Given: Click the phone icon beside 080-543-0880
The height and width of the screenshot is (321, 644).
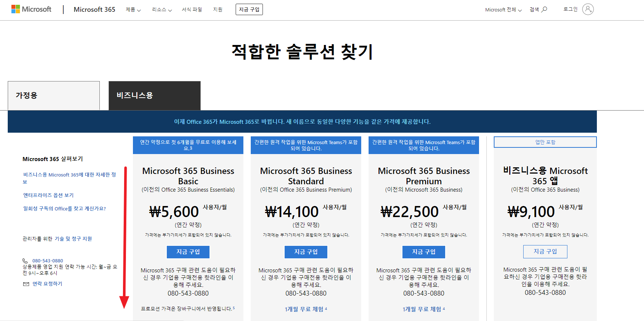Looking at the screenshot, I should 25,261.
